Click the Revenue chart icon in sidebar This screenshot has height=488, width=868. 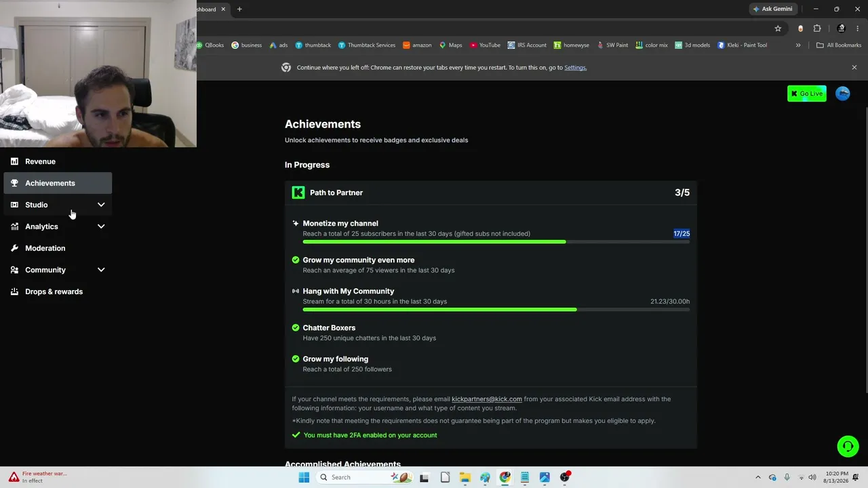point(14,161)
